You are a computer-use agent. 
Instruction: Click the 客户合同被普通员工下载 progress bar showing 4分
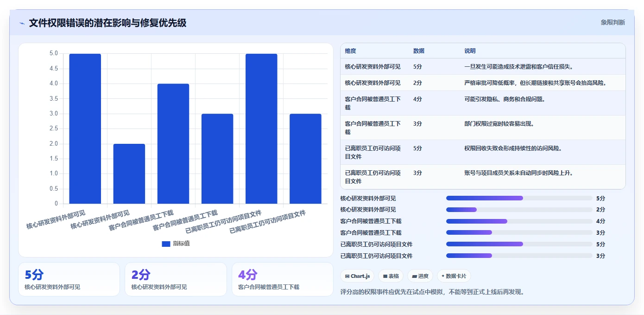click(519, 221)
